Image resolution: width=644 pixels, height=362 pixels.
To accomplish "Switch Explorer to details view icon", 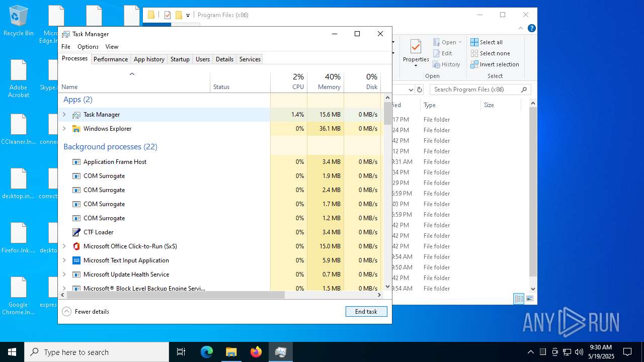I will 519,299.
